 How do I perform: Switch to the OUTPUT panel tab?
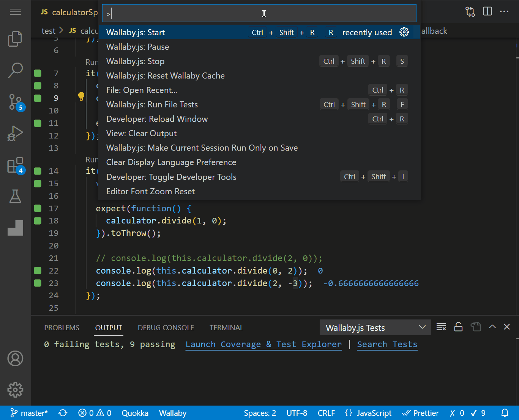[x=109, y=327]
